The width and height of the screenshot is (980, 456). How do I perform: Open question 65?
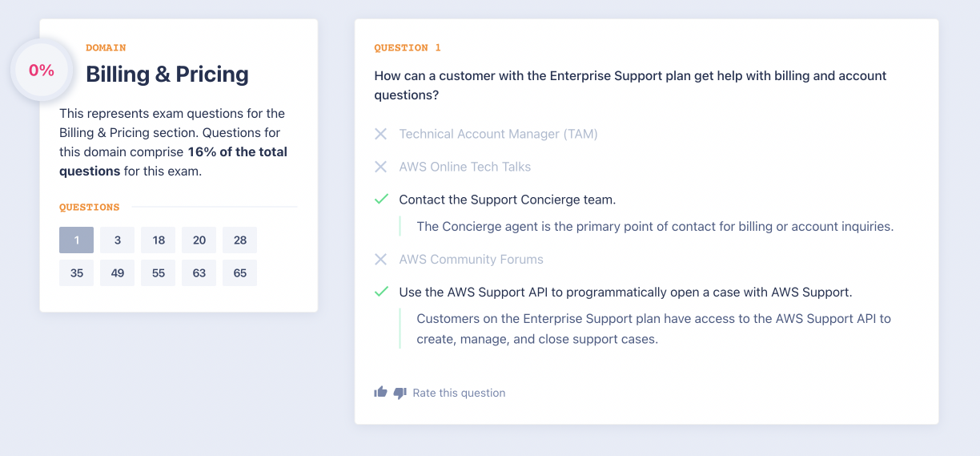coord(240,273)
